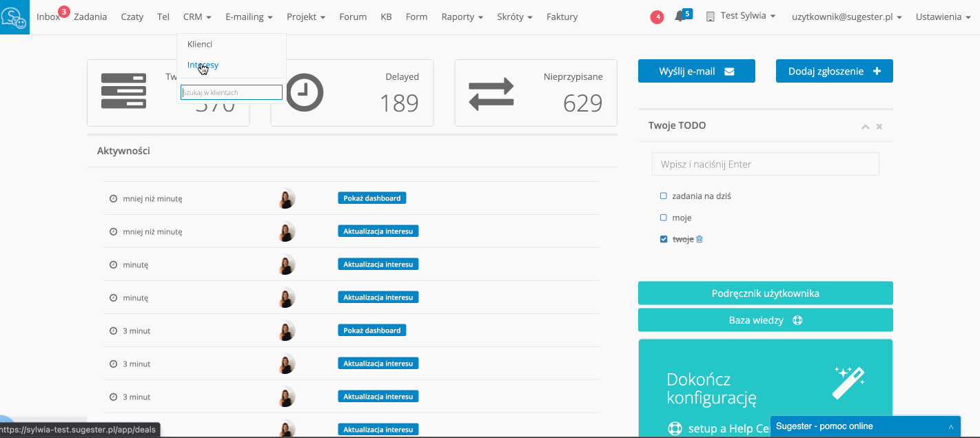The height and width of the screenshot is (438, 980).
Task: Delete the 'twoje' todo with trash icon
Action: 700,239
